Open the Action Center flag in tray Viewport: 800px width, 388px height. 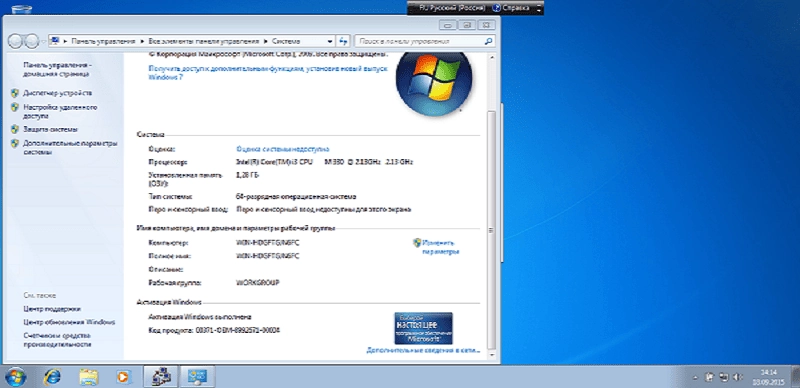point(709,377)
